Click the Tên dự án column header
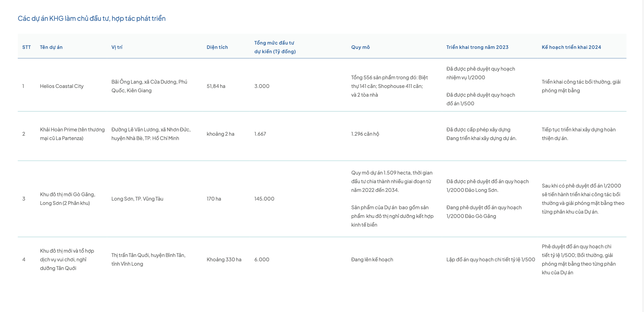The image size is (644, 312). 51,47
